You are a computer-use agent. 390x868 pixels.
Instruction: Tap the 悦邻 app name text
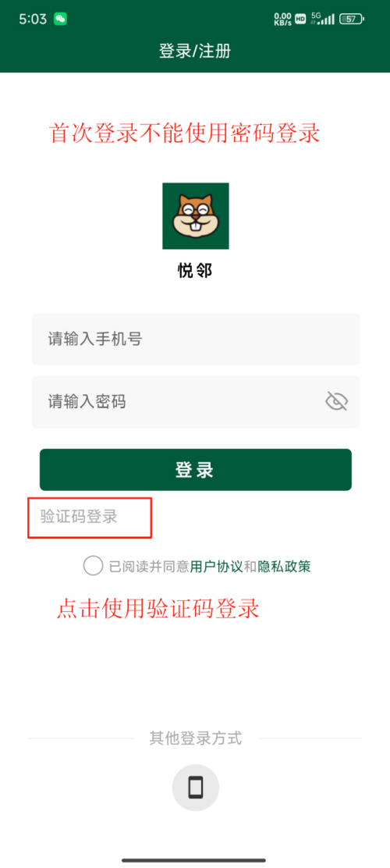tap(195, 271)
